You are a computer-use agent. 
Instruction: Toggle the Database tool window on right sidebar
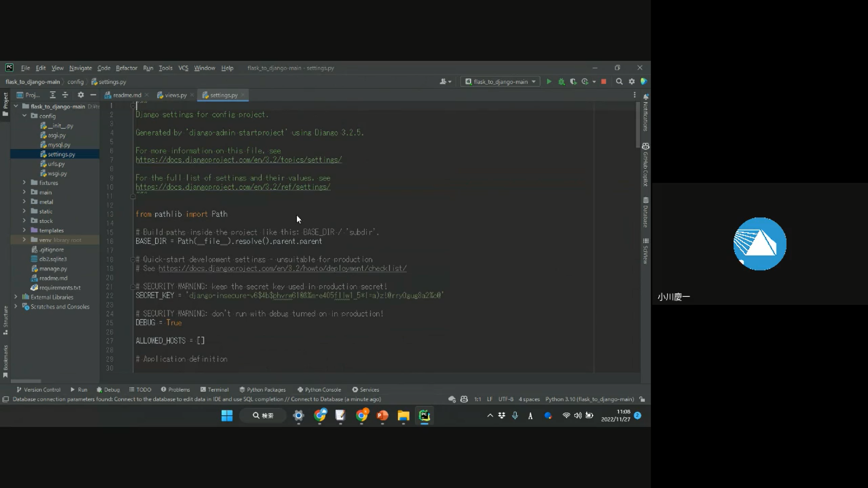click(x=646, y=212)
